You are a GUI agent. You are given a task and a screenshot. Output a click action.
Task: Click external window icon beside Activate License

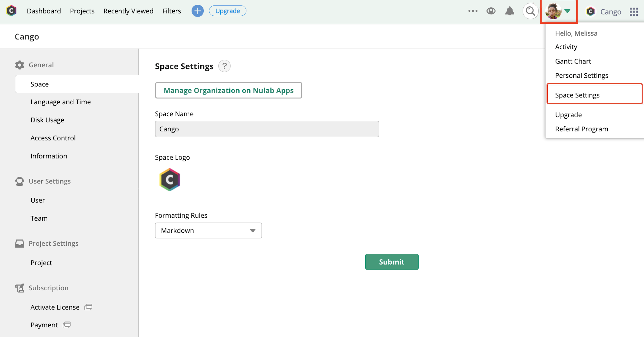tap(88, 307)
